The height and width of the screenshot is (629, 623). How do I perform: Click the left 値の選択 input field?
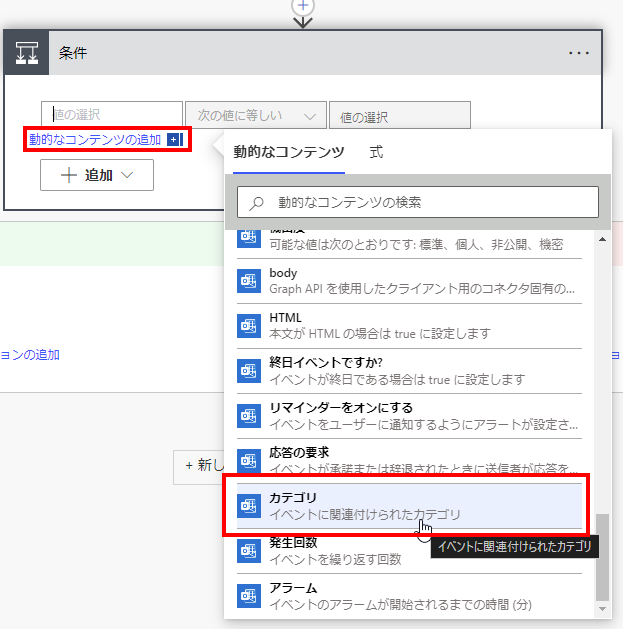[x=112, y=115]
